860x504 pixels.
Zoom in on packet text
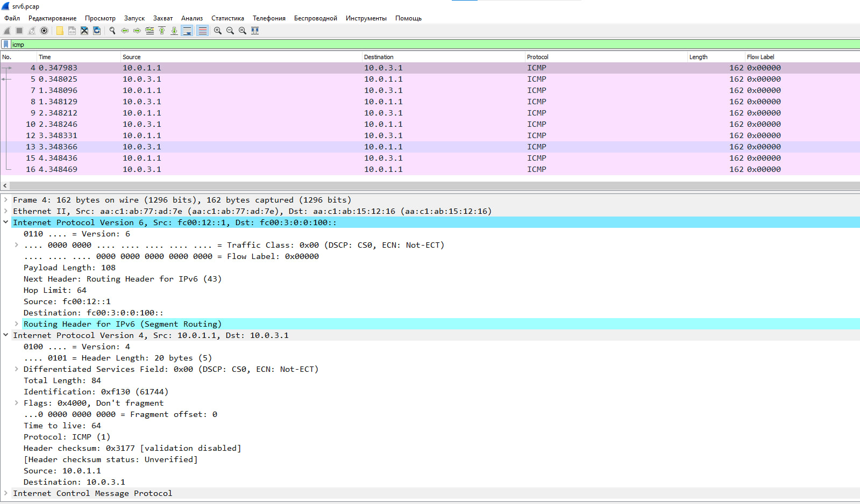point(218,31)
